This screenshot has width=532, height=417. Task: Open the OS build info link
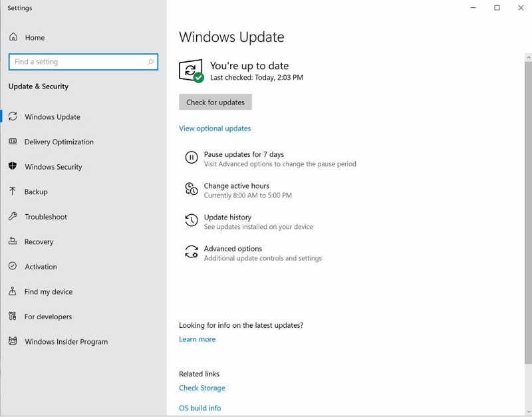tap(200, 408)
